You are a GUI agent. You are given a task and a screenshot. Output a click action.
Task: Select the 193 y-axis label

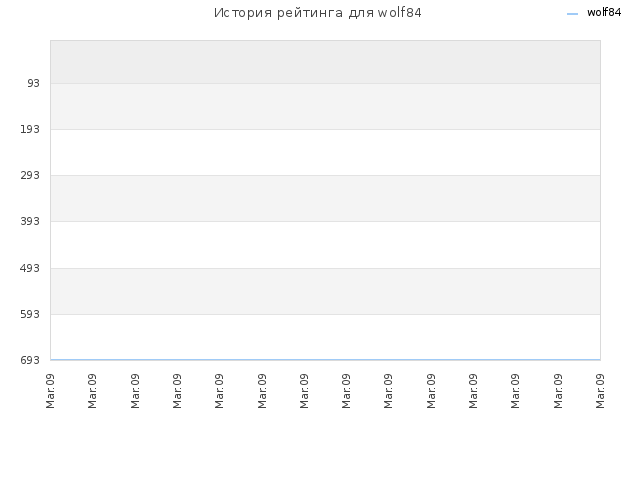coord(30,129)
